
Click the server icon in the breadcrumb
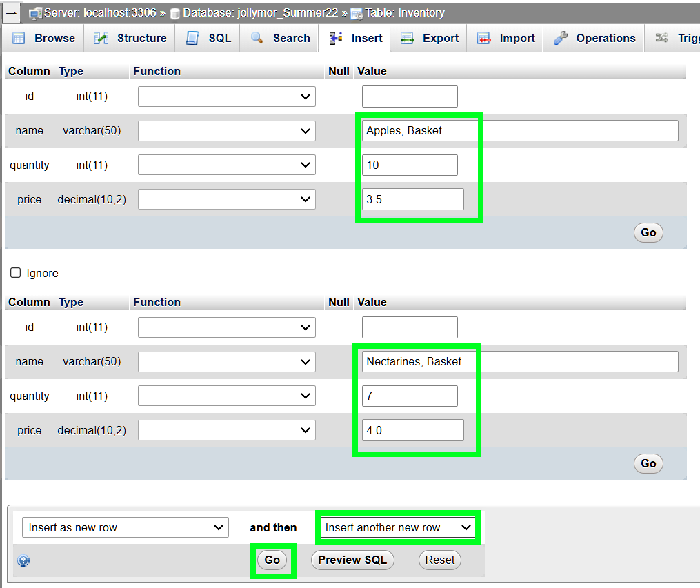pos(35,13)
